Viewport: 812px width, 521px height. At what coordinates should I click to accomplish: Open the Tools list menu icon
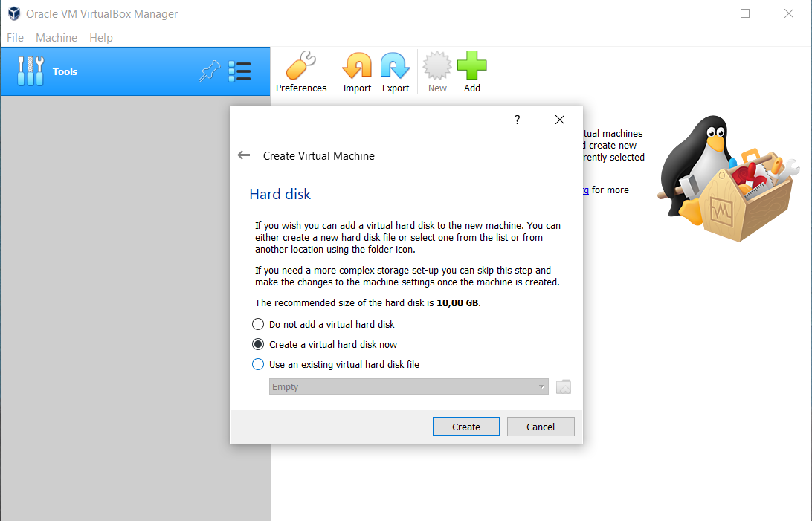tap(239, 71)
